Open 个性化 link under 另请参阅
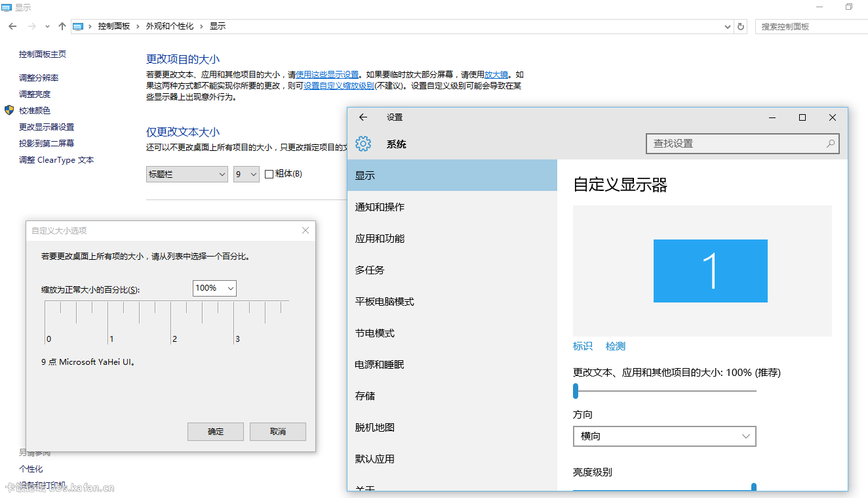The height and width of the screenshot is (498, 868). coord(31,469)
